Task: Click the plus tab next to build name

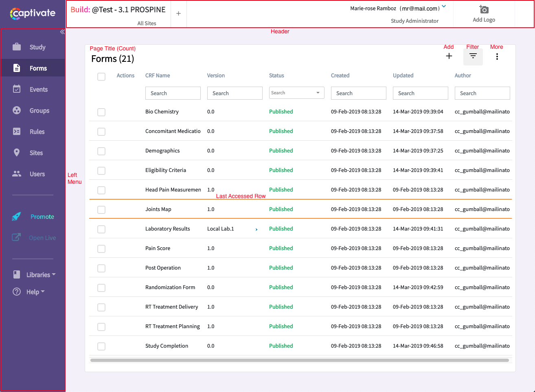Action: [x=178, y=14]
